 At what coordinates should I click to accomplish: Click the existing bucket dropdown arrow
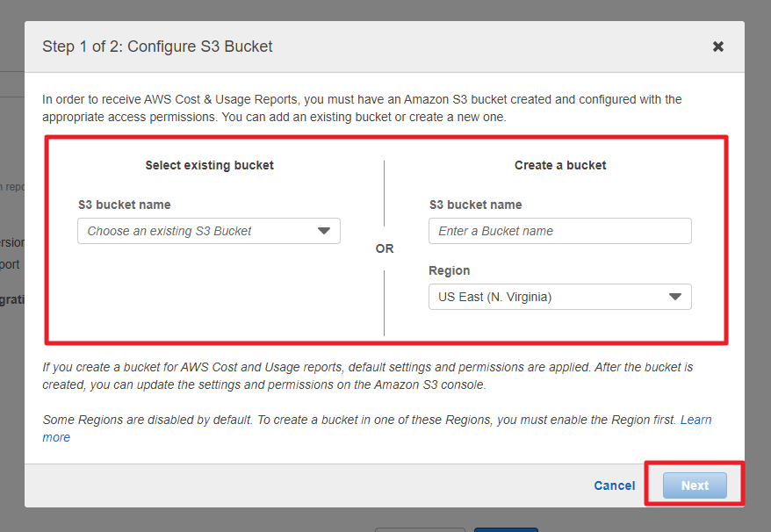tap(324, 231)
